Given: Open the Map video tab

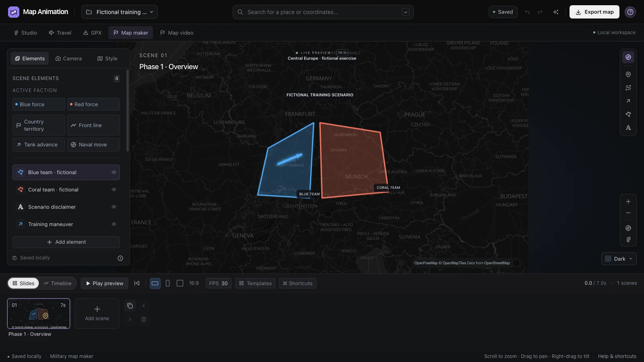Looking at the screenshot, I should tap(177, 33).
